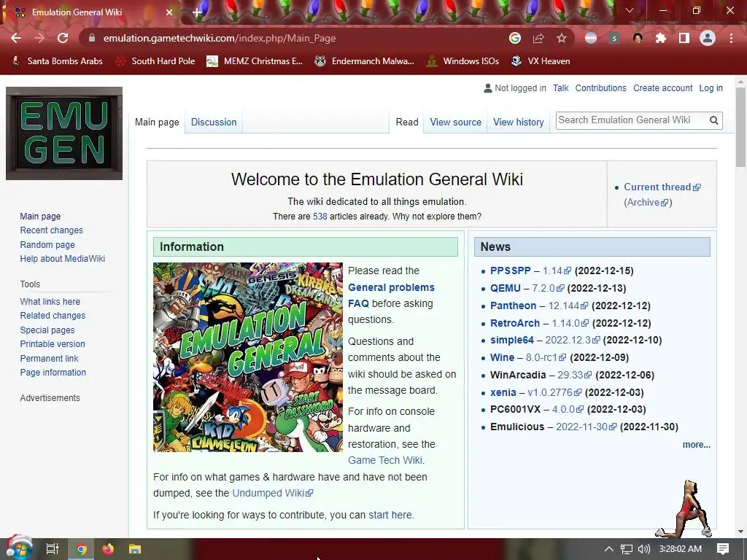This screenshot has width=747, height=560.
Task: Open the View source tab
Action: coord(455,122)
